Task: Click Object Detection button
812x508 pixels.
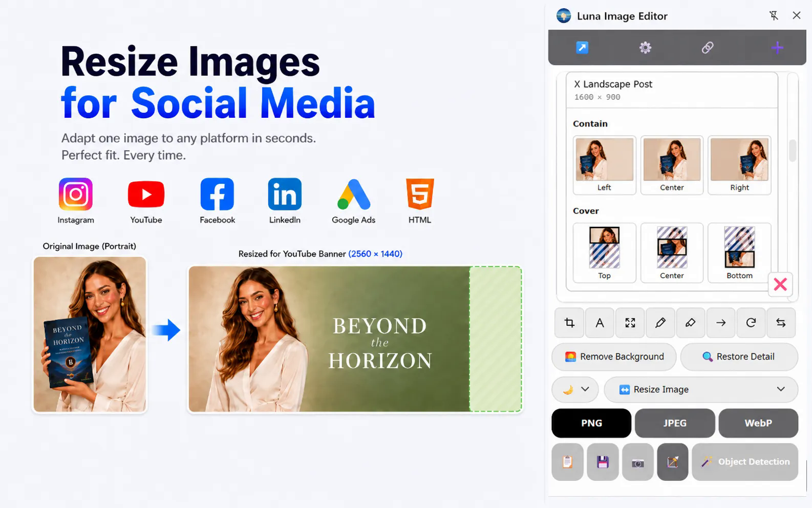Action: 745,462
